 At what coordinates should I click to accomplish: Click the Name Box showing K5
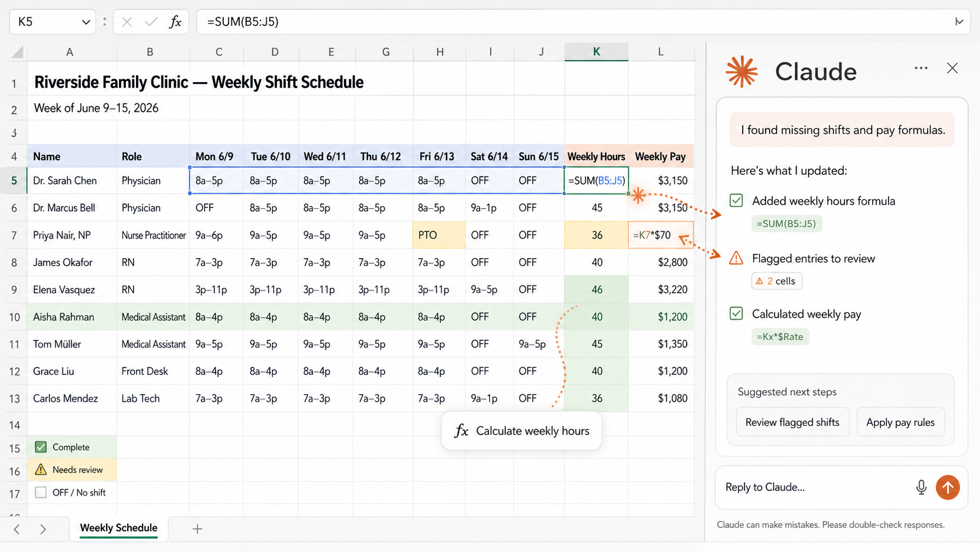click(x=52, y=22)
